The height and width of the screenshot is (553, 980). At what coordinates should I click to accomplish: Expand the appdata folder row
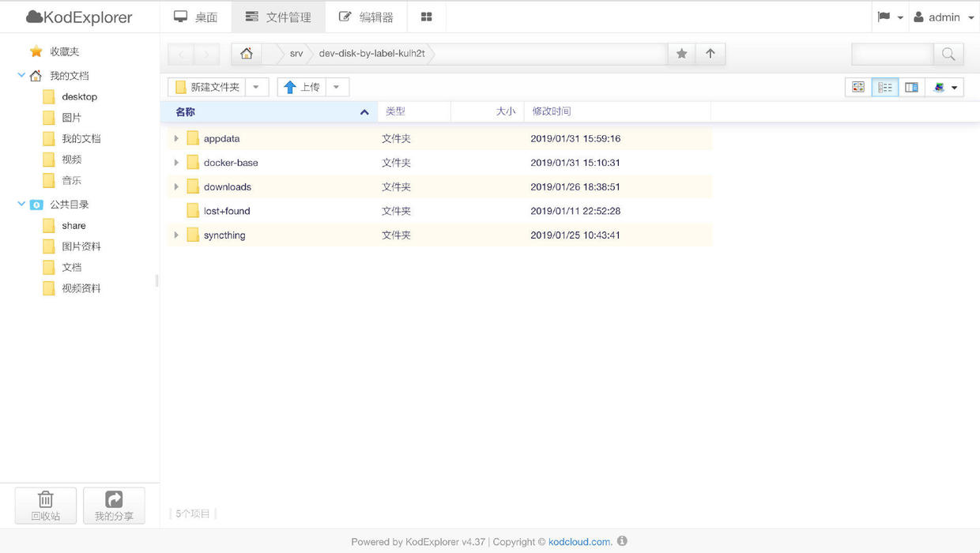tap(176, 138)
